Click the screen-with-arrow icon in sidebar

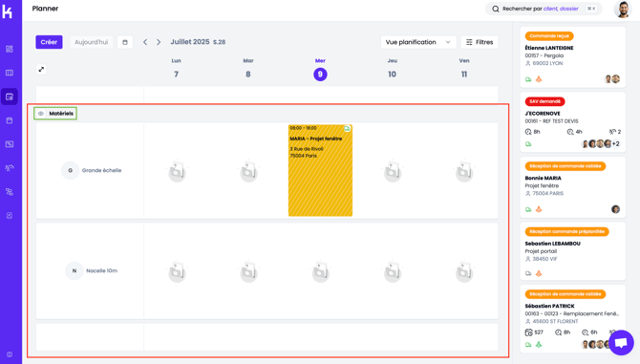pos(10,144)
